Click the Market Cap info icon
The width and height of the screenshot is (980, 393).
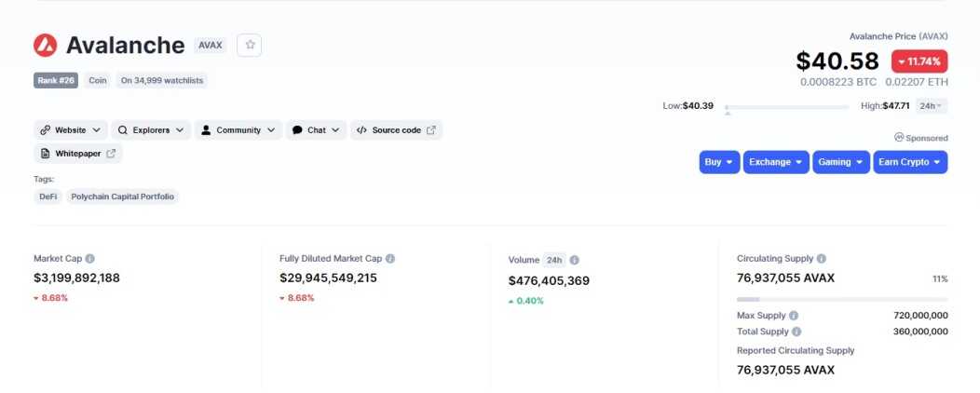tap(90, 259)
